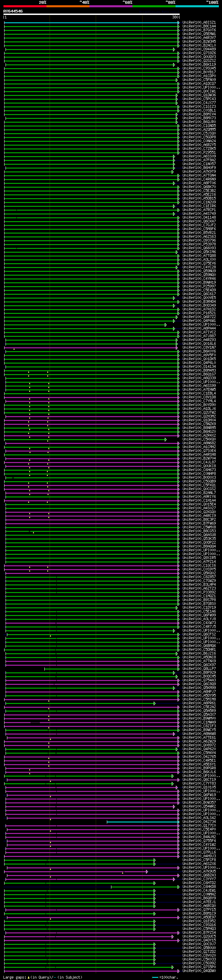Open hit UniRef100_B8C1A4
This screenshot has height=980, width=222.
click(x=199, y=26)
